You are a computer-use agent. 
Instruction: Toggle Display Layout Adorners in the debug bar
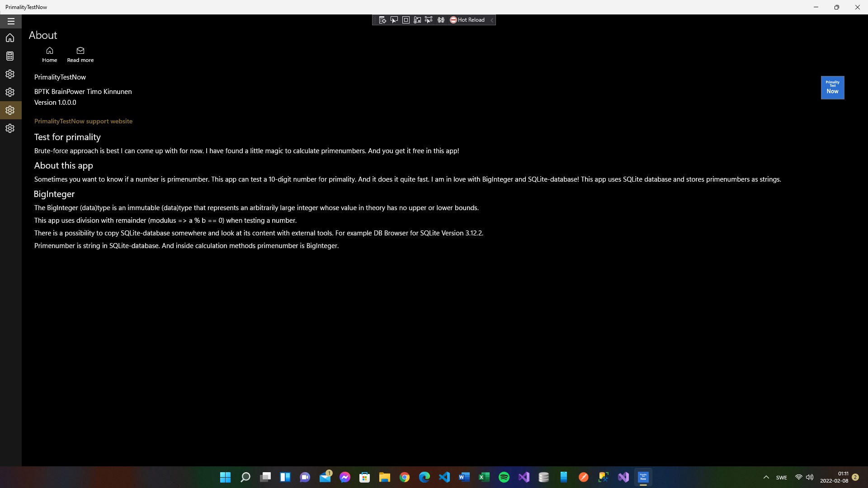[406, 20]
